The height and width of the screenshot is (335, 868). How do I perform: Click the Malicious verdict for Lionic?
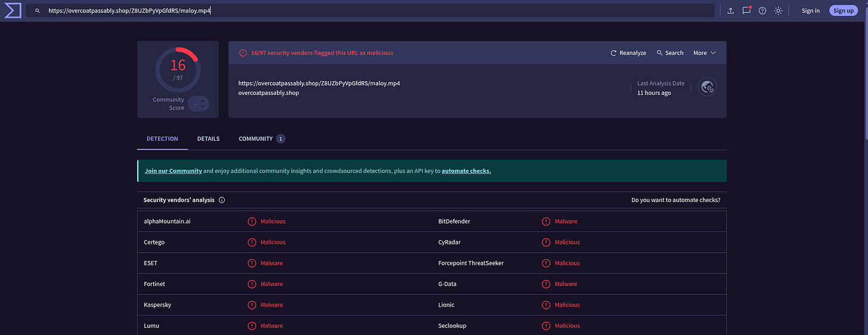click(x=568, y=305)
